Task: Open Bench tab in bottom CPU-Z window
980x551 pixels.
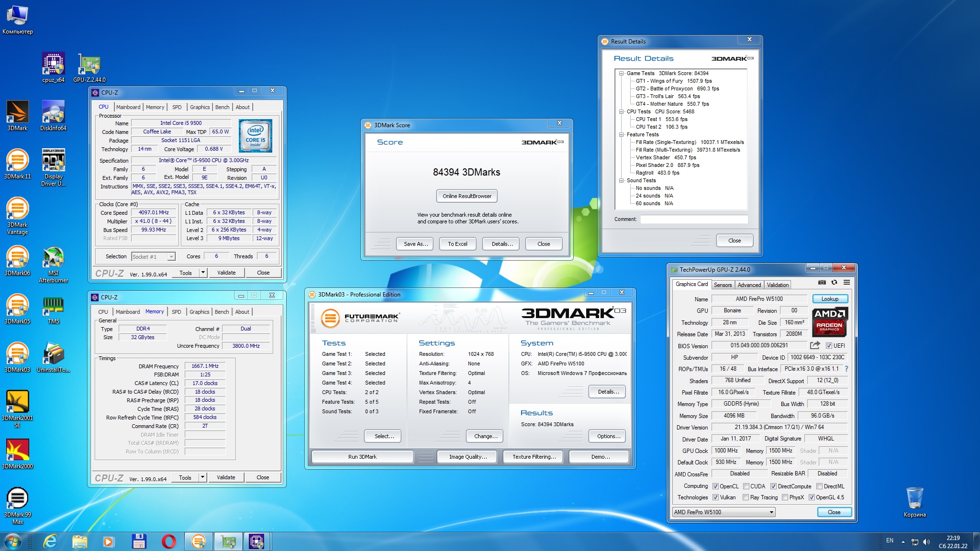Action: [x=222, y=312]
